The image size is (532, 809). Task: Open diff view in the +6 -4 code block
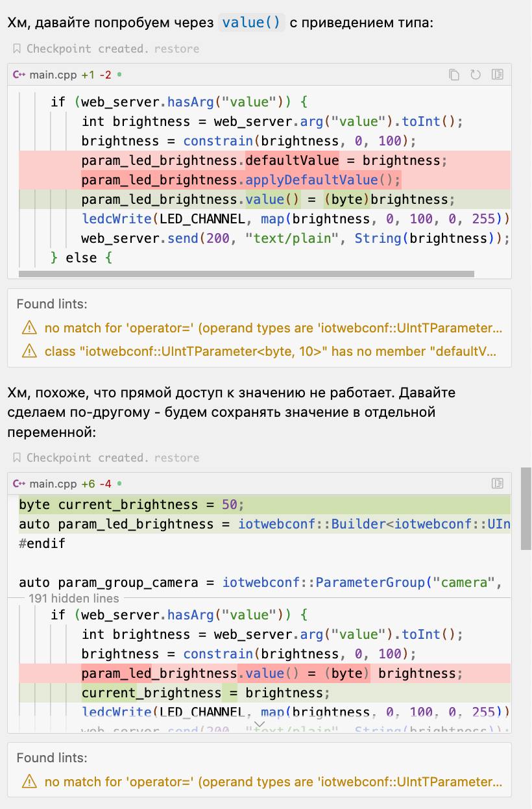tap(498, 484)
